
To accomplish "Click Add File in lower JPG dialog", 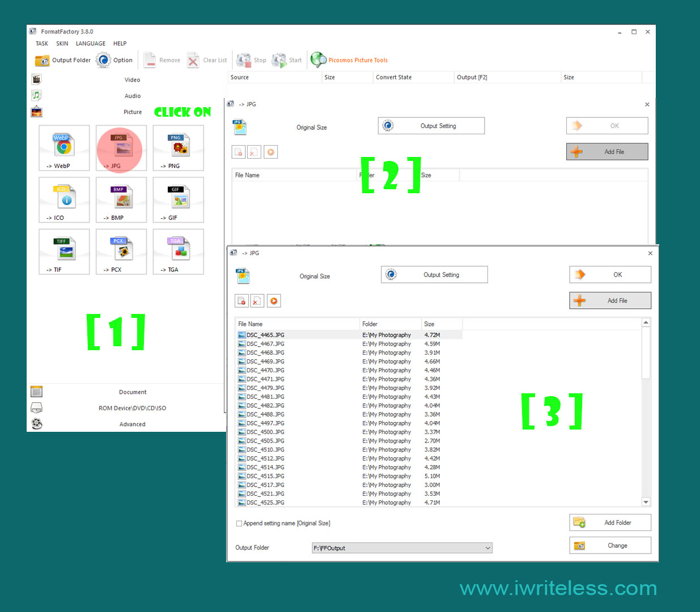I will click(610, 300).
